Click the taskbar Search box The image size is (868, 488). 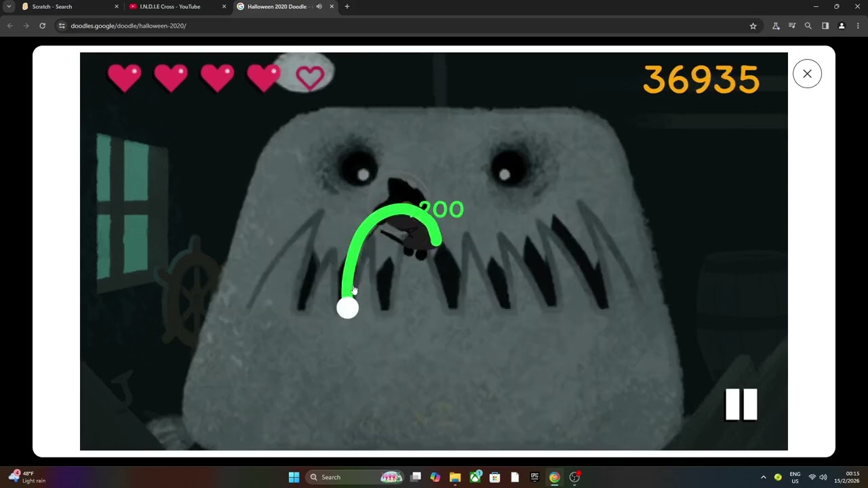coord(355,477)
